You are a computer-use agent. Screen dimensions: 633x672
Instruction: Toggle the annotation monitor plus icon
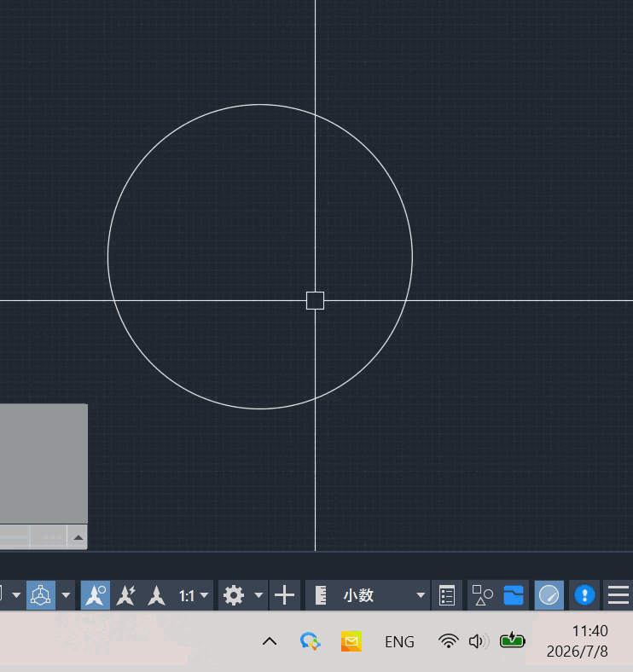[x=284, y=595]
